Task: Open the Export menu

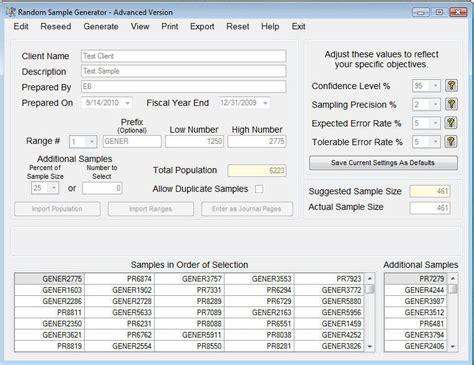Action: pos(202,26)
